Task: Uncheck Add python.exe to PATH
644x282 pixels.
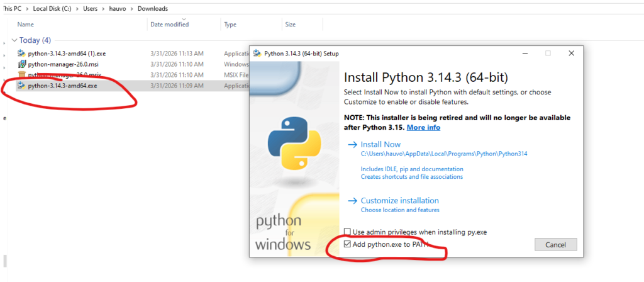Action: point(348,244)
